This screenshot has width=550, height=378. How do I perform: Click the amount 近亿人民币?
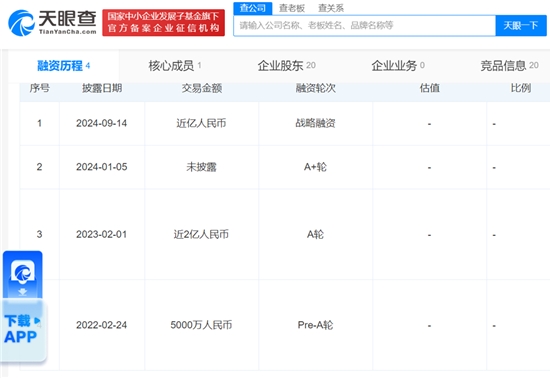[x=201, y=123]
